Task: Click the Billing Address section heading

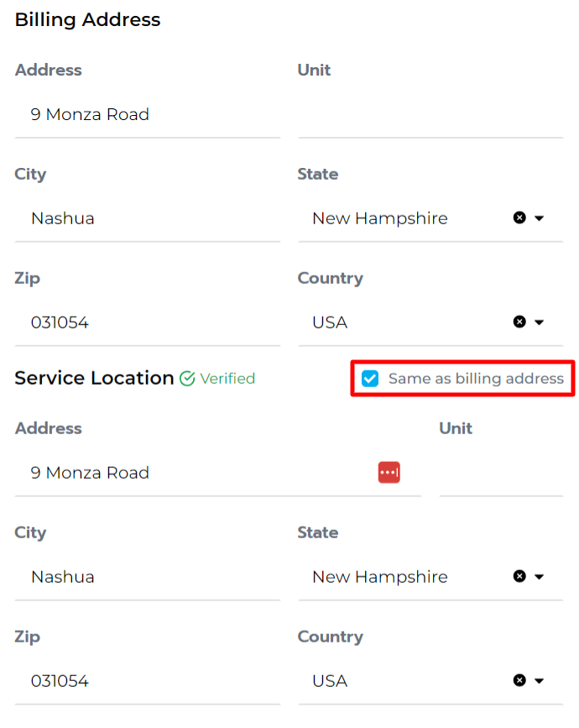Action: click(87, 19)
